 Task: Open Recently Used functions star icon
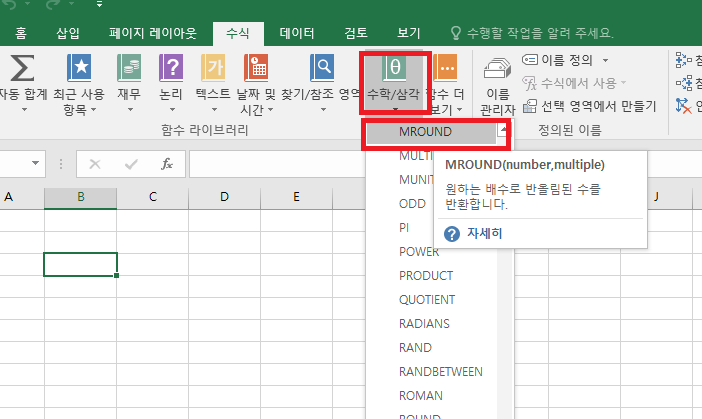pyautogui.click(x=79, y=68)
